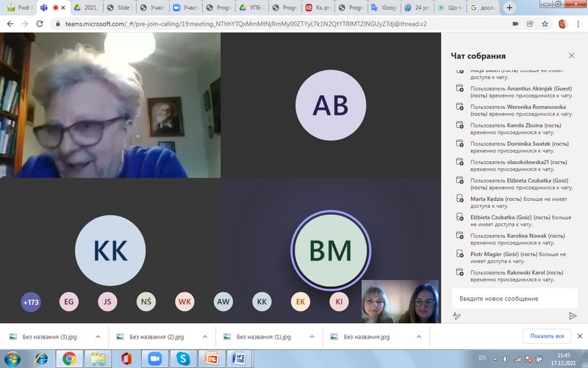The width and height of the screenshot is (588, 368).
Task: Expand options for Без названия (3).jpg download
Action: (x=98, y=336)
